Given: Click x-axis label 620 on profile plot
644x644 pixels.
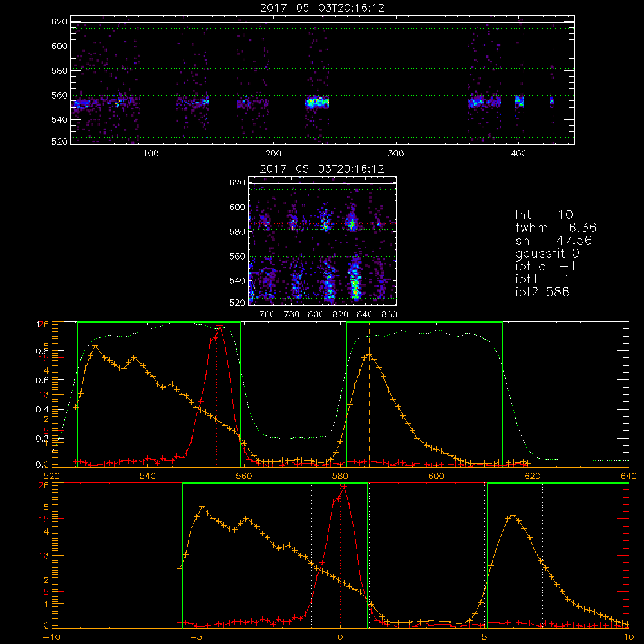Looking at the screenshot, I should [533, 476].
